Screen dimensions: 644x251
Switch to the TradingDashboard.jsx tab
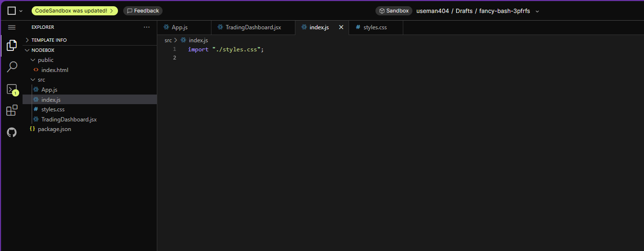pos(253,27)
